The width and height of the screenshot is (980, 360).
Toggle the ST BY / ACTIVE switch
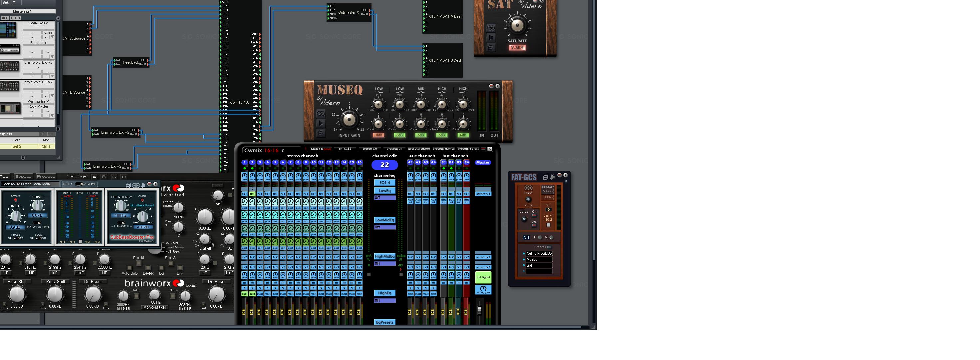click(x=80, y=184)
